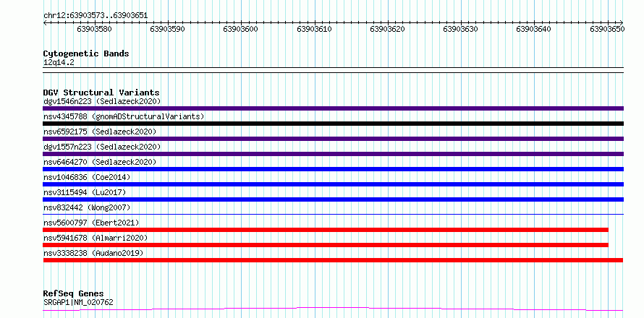644x318 pixels.
Task: Click ruler tick label 63903630
Action: [460, 29]
